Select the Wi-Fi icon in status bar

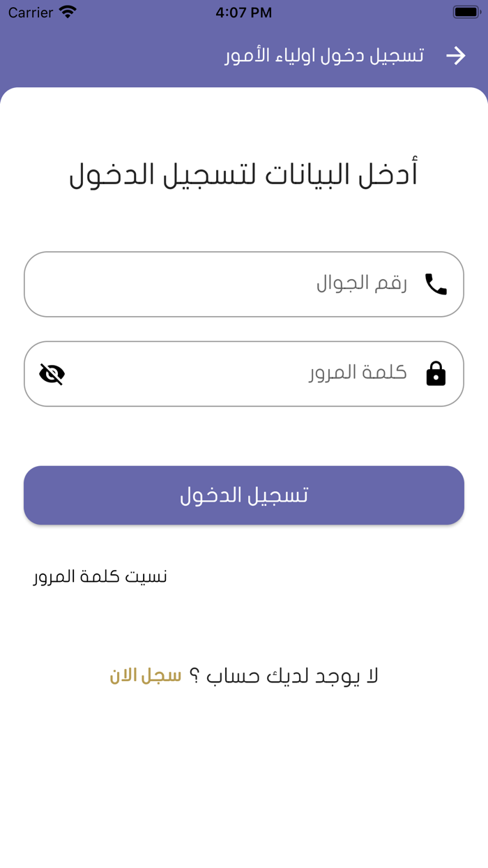[66, 11]
